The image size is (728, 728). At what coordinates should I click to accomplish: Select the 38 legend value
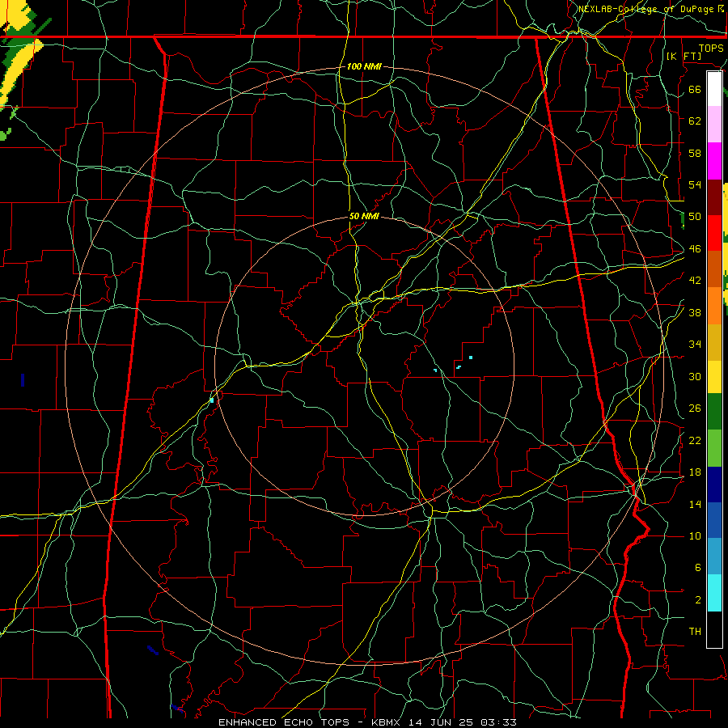click(695, 312)
